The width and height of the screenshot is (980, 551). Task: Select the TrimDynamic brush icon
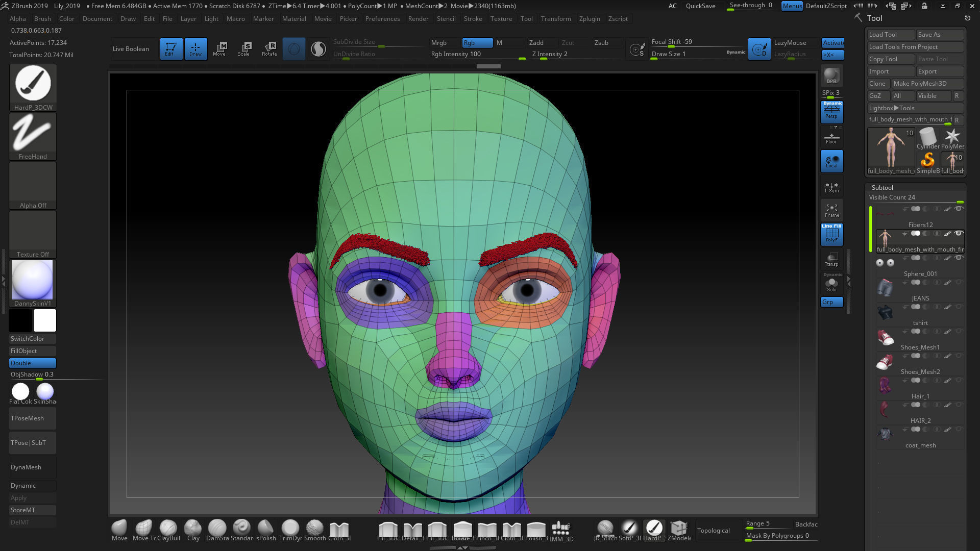click(290, 530)
